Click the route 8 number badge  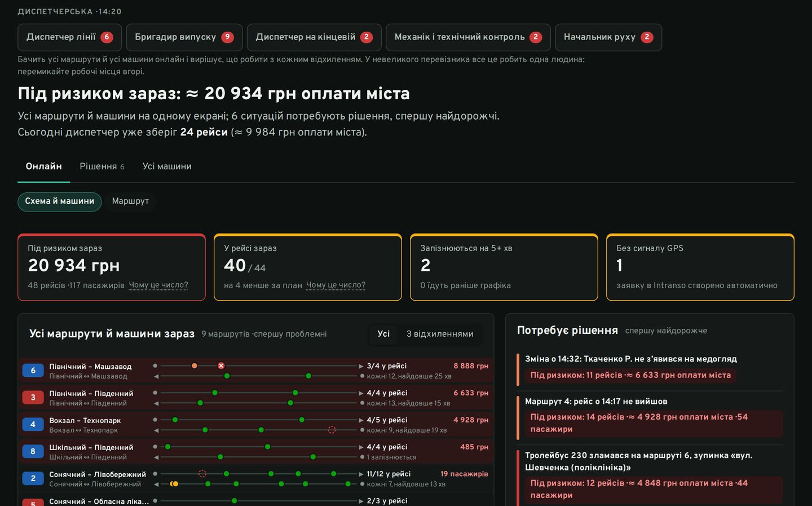pyautogui.click(x=33, y=452)
